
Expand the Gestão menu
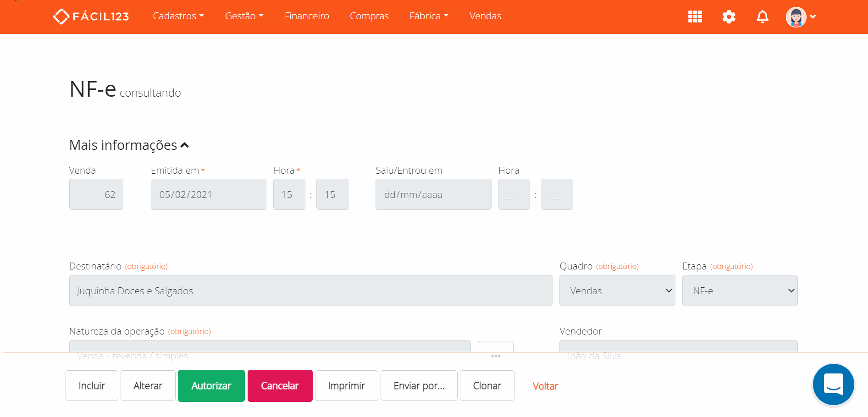point(244,16)
